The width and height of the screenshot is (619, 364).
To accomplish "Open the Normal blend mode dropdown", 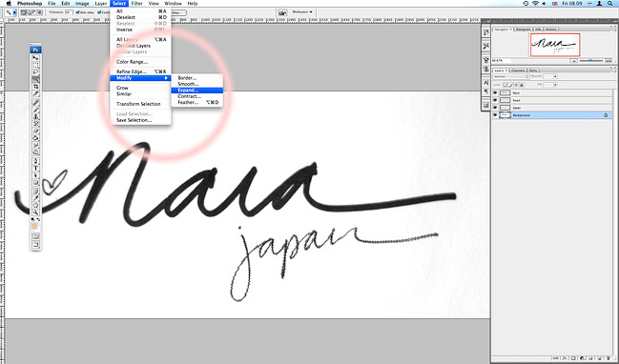I will [511, 76].
